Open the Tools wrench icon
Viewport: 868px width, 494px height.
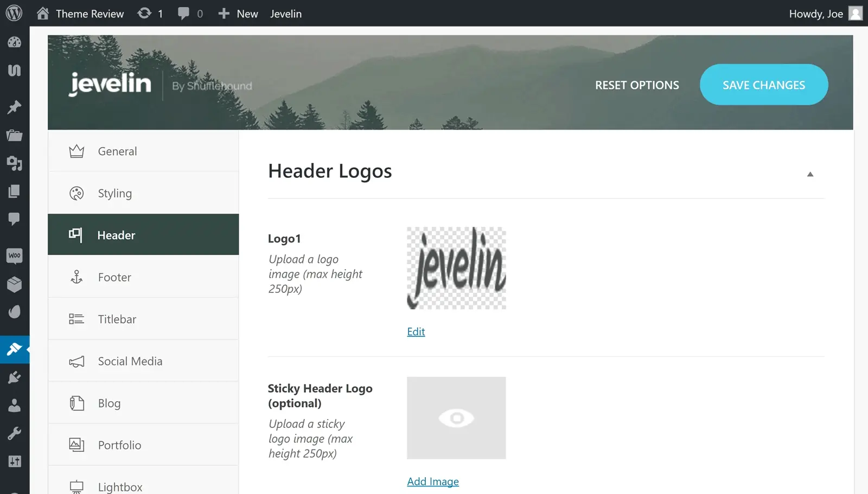[15, 433]
